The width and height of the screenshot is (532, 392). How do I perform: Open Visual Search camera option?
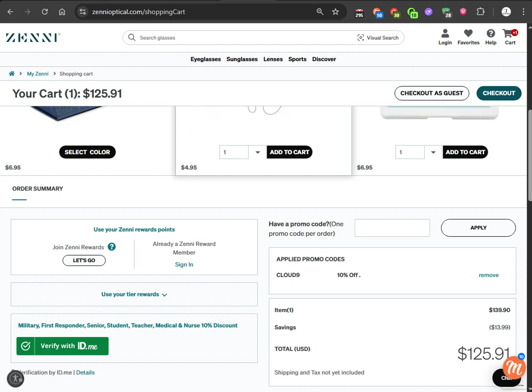pos(378,38)
